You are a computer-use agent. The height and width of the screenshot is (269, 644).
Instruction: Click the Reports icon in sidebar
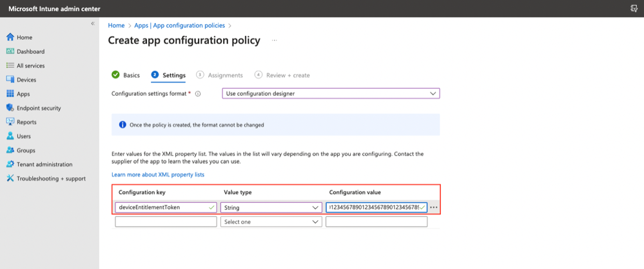[x=10, y=122]
